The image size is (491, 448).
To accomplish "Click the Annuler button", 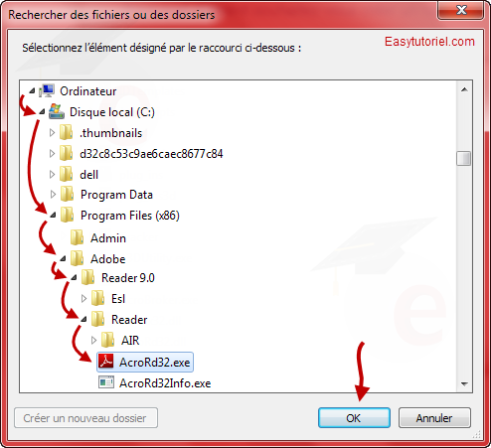I will (434, 418).
